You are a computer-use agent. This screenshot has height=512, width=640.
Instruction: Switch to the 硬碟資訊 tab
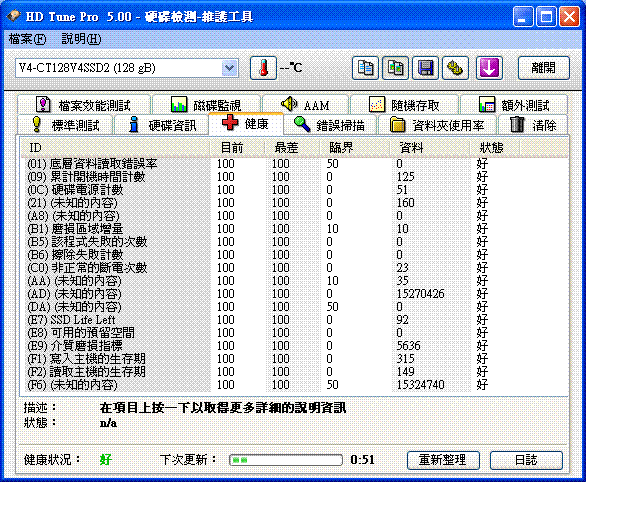(x=162, y=125)
